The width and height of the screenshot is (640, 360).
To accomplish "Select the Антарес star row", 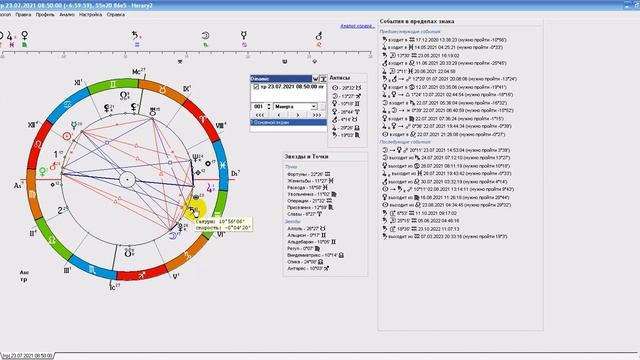I will click(x=308, y=269).
